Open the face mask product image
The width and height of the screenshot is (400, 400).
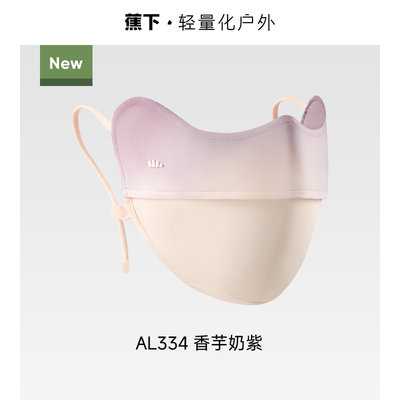point(200,200)
